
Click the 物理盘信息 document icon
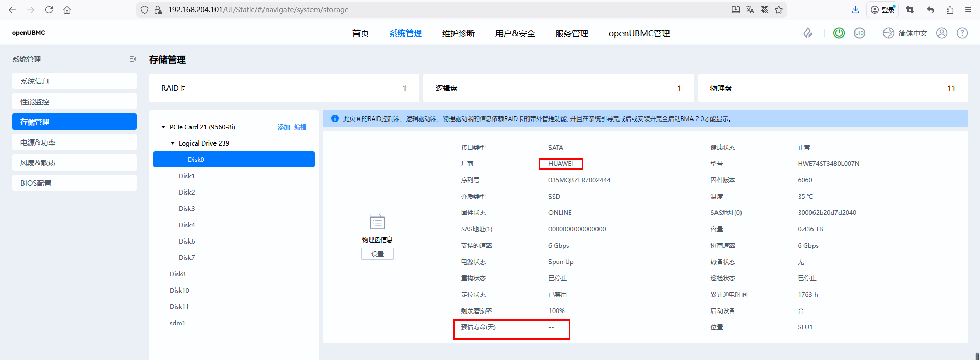377,222
